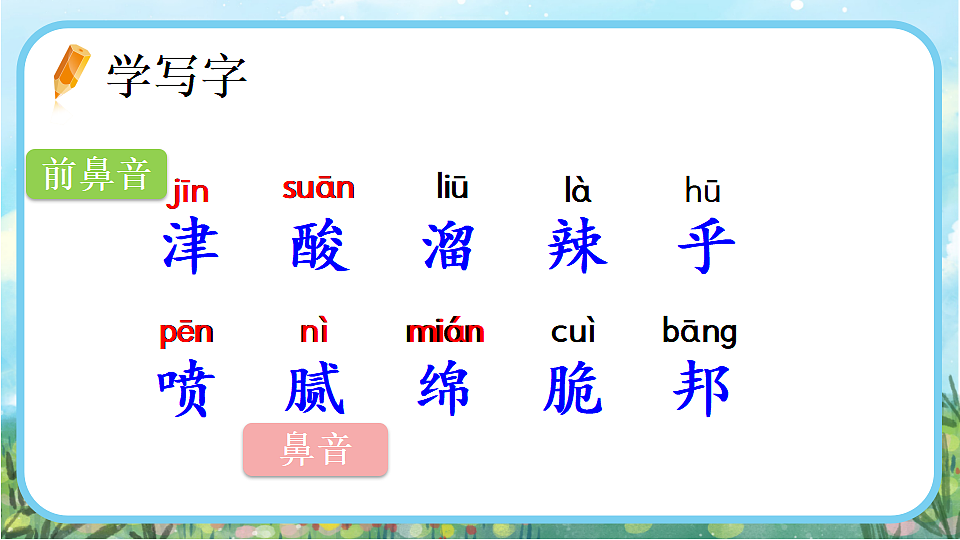Select the character 腻
The height and width of the screenshot is (540, 960).
coord(315,389)
